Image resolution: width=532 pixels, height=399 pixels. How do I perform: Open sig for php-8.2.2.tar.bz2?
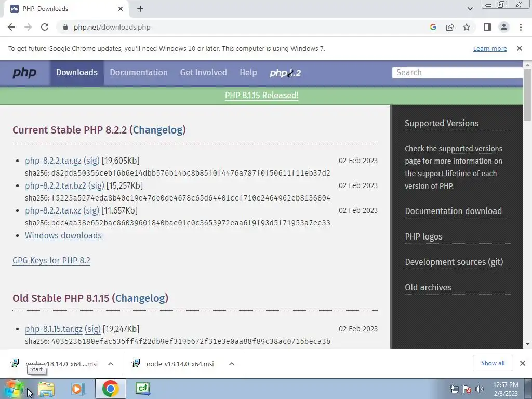coord(96,186)
